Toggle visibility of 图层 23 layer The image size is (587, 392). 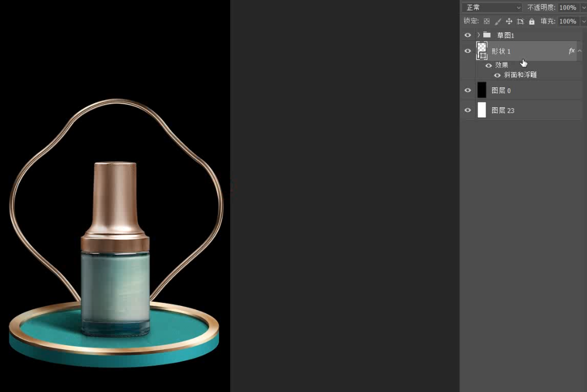[x=467, y=110]
